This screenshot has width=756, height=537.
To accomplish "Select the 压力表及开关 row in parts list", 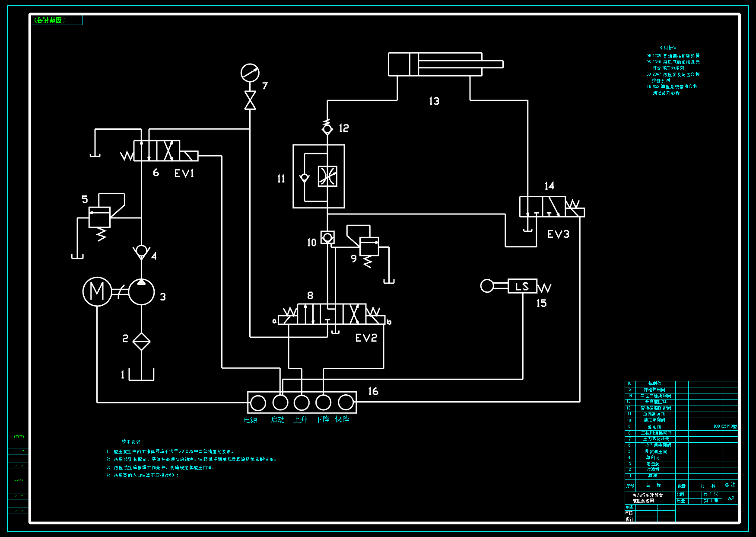I will (x=681, y=439).
